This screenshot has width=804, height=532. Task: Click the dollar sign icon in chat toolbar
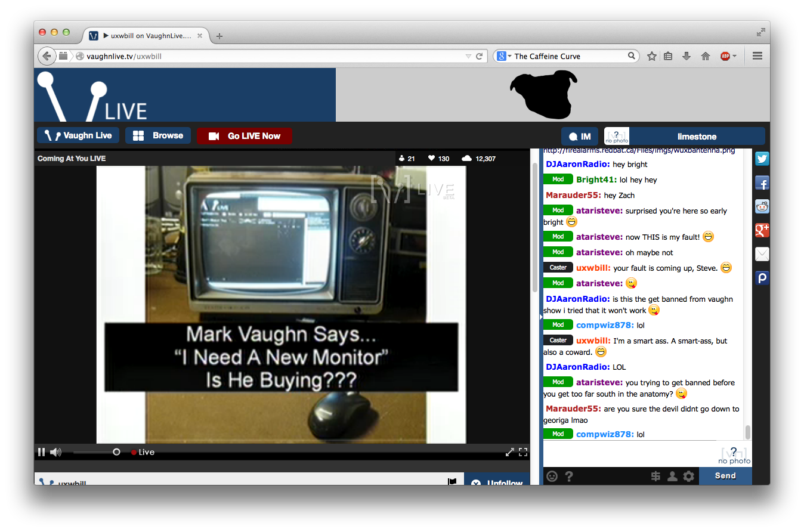pyautogui.click(x=655, y=476)
